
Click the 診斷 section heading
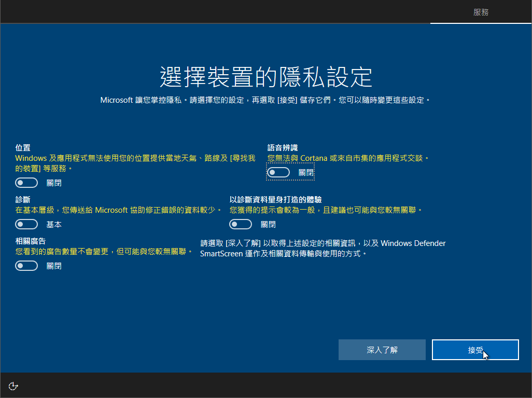point(23,199)
